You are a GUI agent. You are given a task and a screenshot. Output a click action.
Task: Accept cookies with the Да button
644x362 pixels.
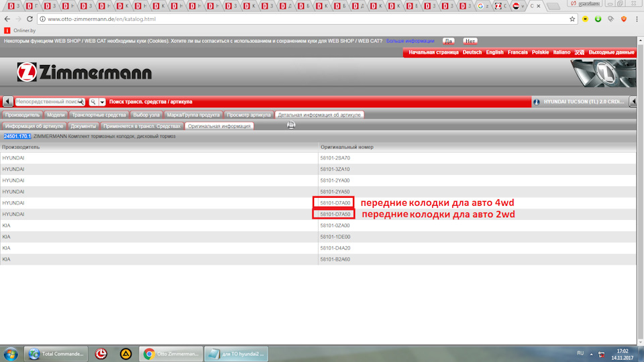[448, 41]
